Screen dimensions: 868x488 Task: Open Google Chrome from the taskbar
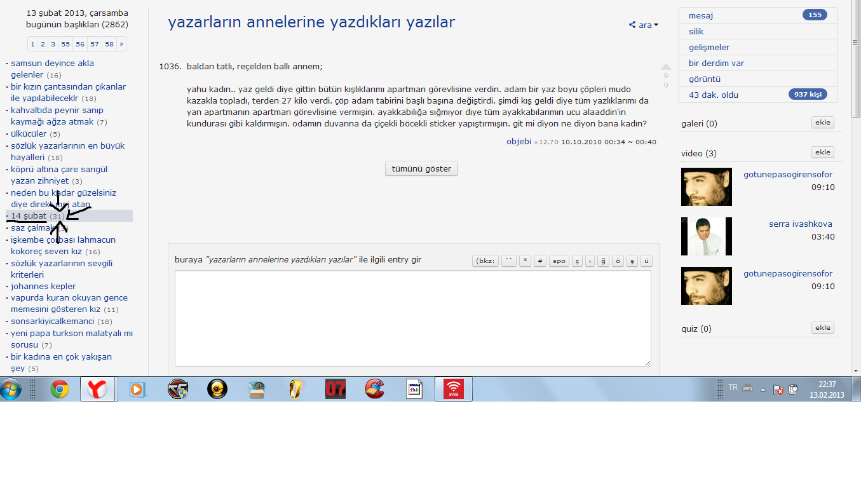(x=60, y=389)
